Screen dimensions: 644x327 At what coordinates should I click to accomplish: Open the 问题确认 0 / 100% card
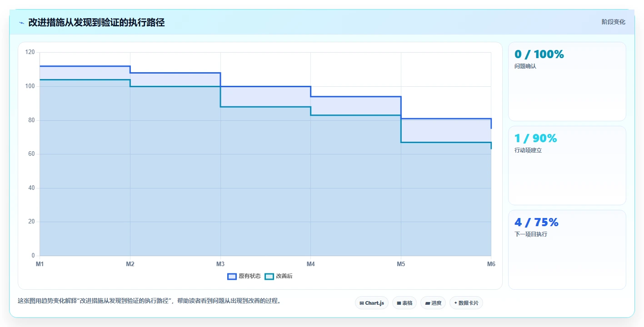(567, 81)
